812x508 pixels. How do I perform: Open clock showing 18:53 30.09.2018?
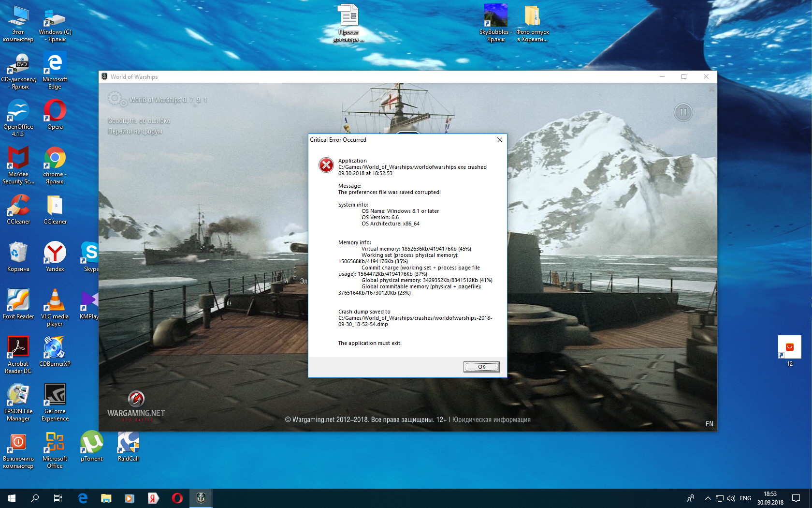[770, 498]
